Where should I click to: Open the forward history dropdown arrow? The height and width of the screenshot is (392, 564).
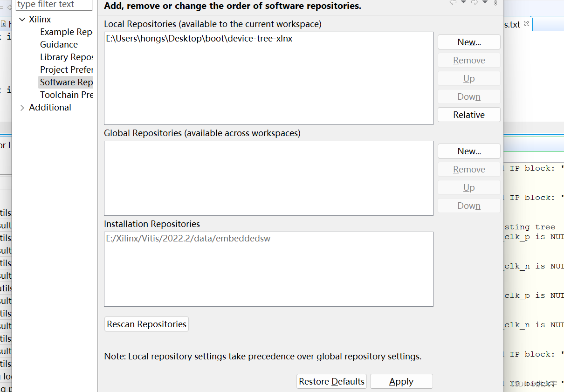click(485, 2)
